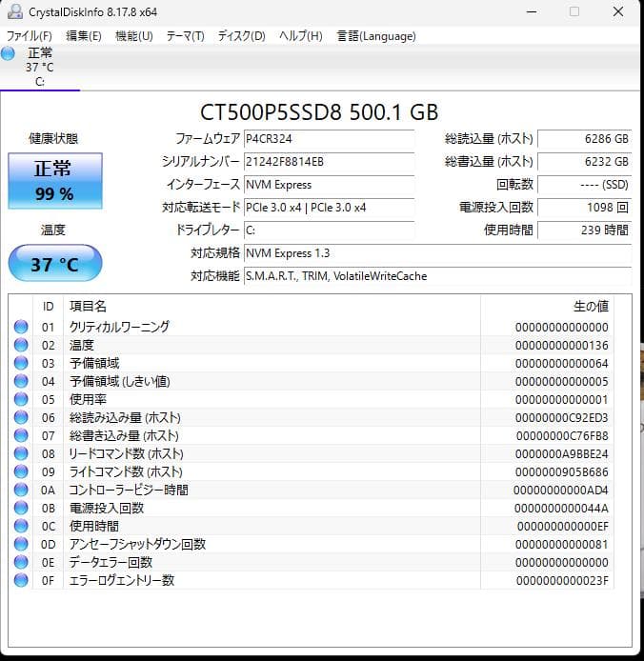Viewport: 644px width, 661px height.
Task: Close the CrystalDiskInfo window
Action: tap(618, 11)
